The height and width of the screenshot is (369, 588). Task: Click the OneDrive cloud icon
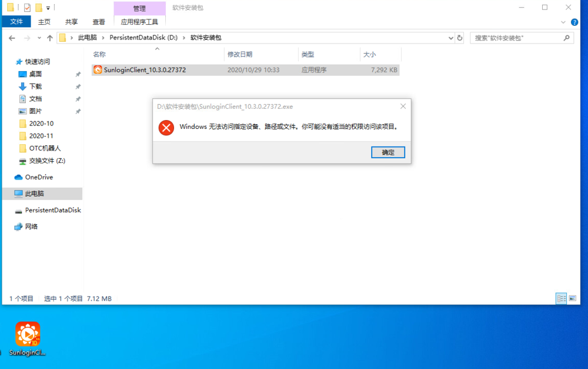[x=18, y=177]
